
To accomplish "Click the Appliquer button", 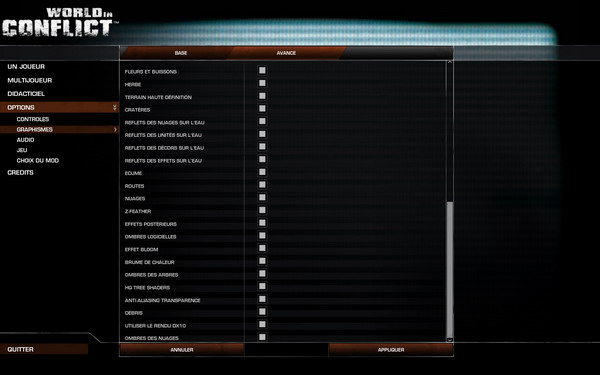I will [391, 350].
